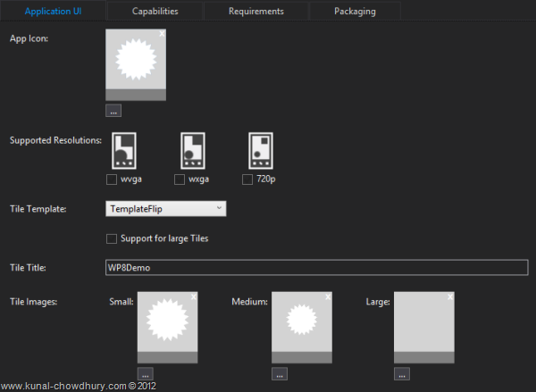Enable the wxga resolution checkbox

180,179
